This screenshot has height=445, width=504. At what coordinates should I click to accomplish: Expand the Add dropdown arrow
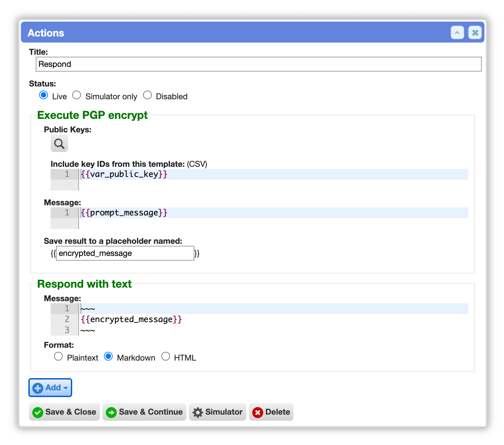(x=66, y=388)
